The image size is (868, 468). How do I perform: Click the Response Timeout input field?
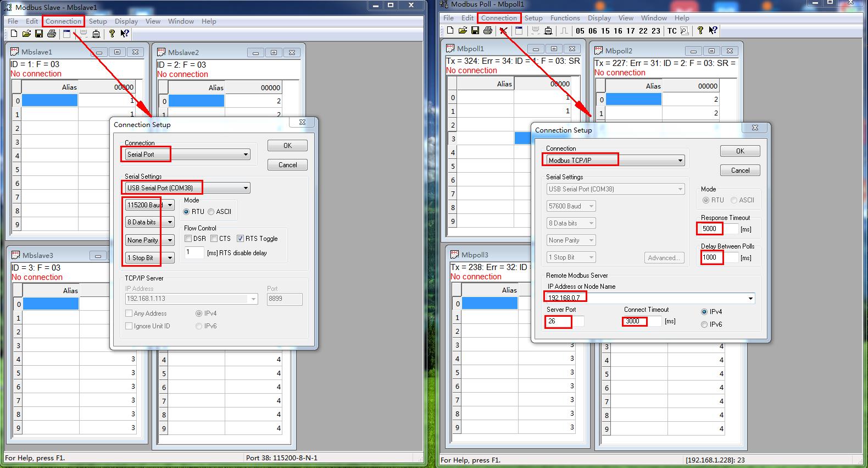[717, 229]
